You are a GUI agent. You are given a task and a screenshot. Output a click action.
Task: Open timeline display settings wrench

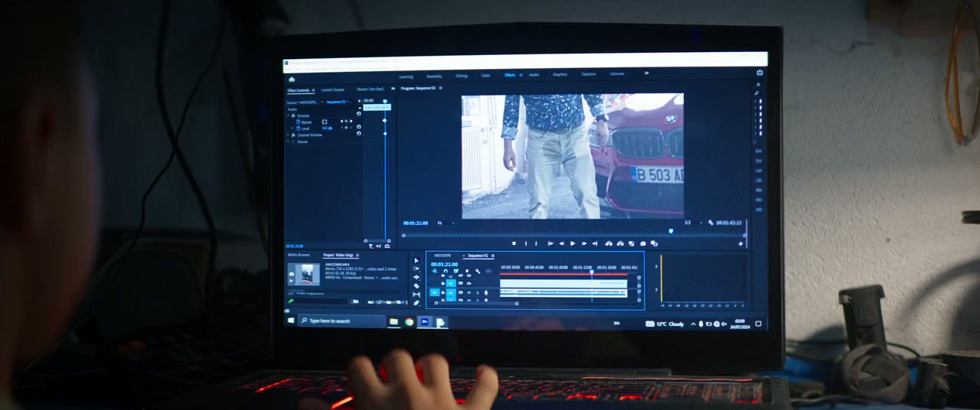pos(478,271)
